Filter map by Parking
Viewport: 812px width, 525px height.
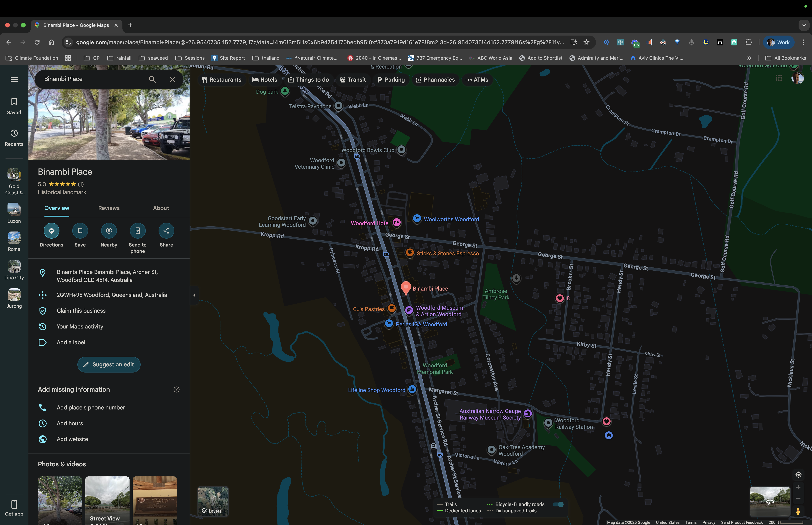[x=391, y=80]
